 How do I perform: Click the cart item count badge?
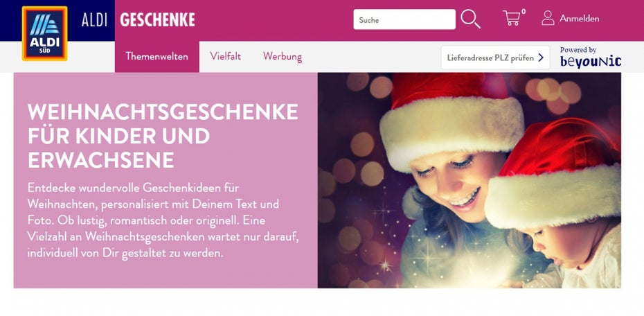(524, 12)
